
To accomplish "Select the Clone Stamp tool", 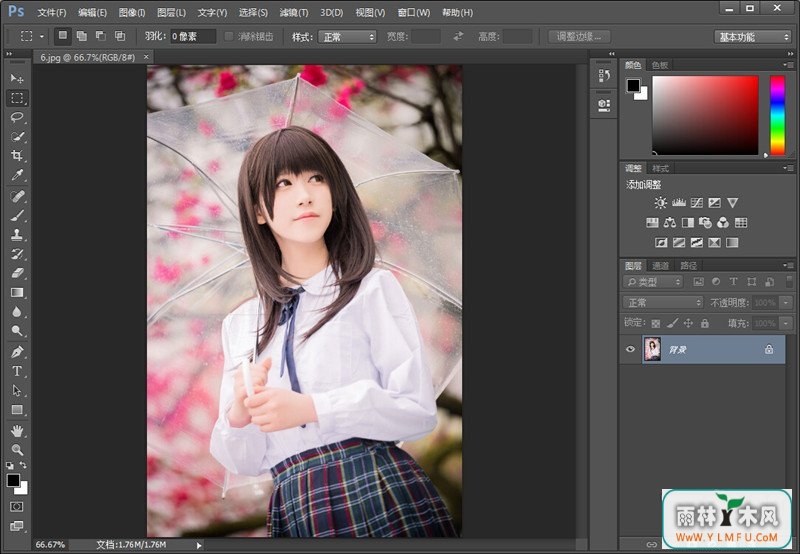I will coord(17,235).
